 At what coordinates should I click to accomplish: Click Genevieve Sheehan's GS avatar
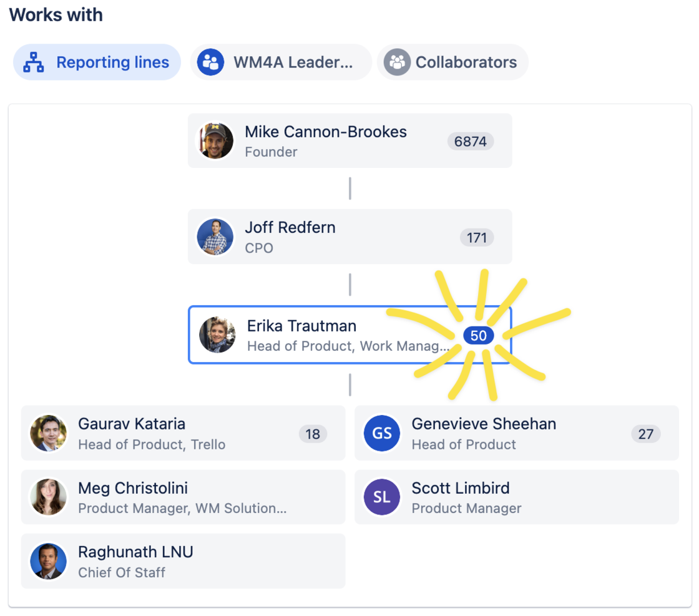(x=382, y=433)
